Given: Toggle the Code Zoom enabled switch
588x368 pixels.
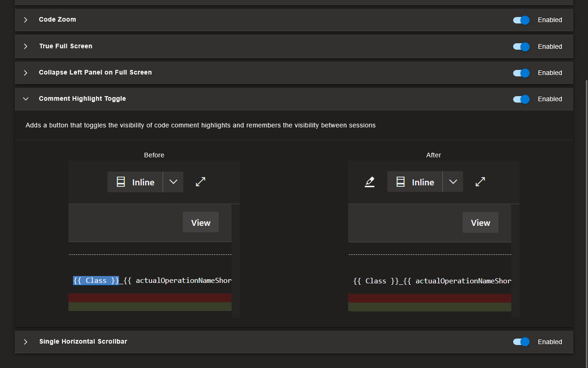Looking at the screenshot, I should 521,20.
